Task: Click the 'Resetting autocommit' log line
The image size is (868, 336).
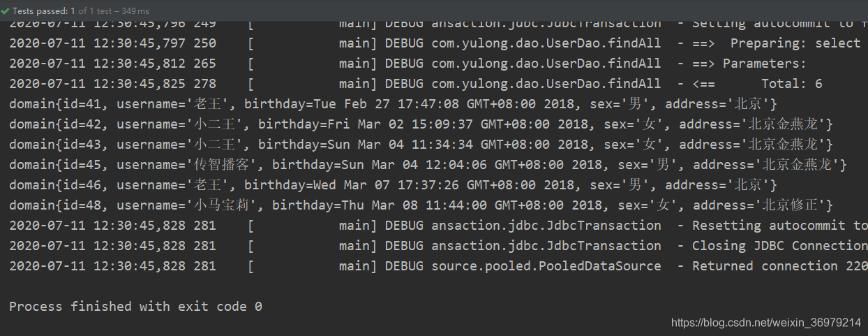Action: point(438,226)
